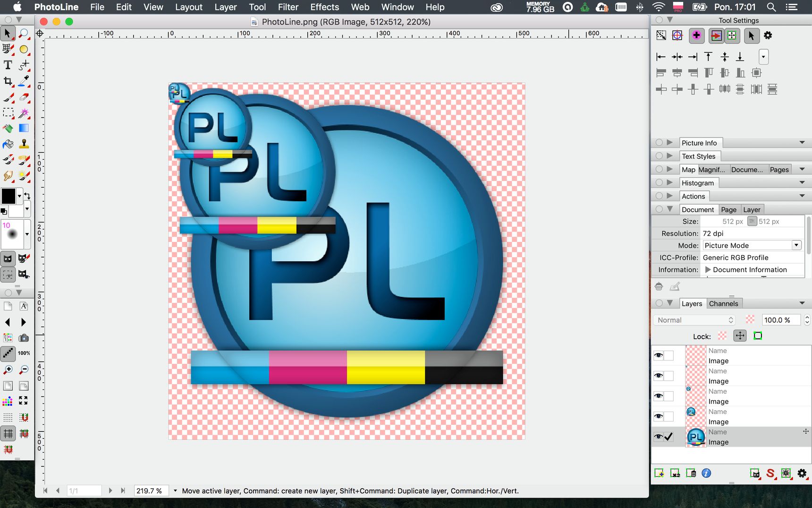The image size is (812, 508).
Task: Expand the Text Styles panel
Action: tap(669, 155)
